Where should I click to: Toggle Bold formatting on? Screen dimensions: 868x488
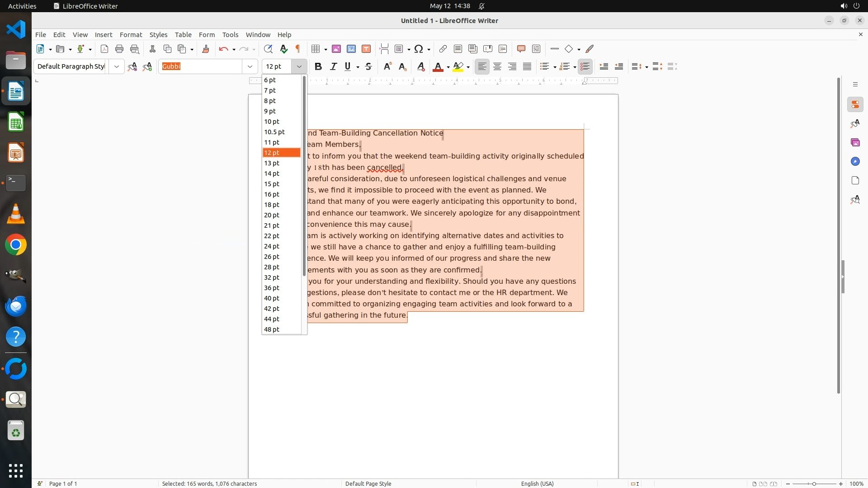318,66
